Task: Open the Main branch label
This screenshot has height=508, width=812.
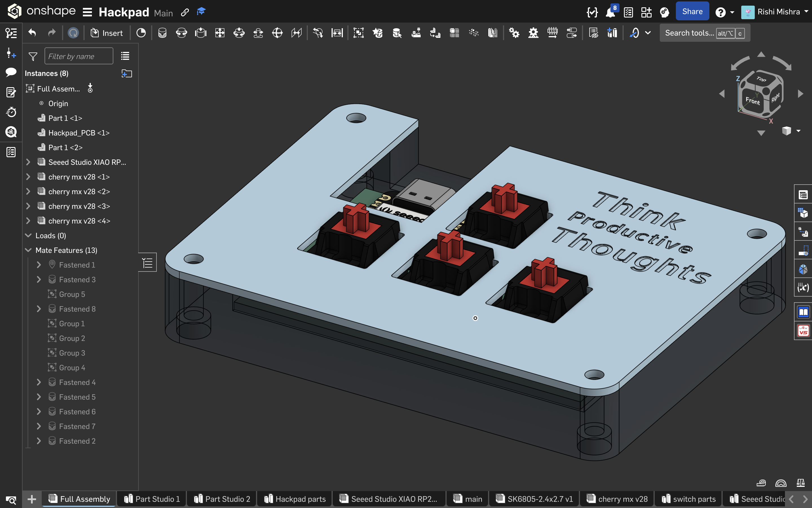Action: [x=164, y=13]
